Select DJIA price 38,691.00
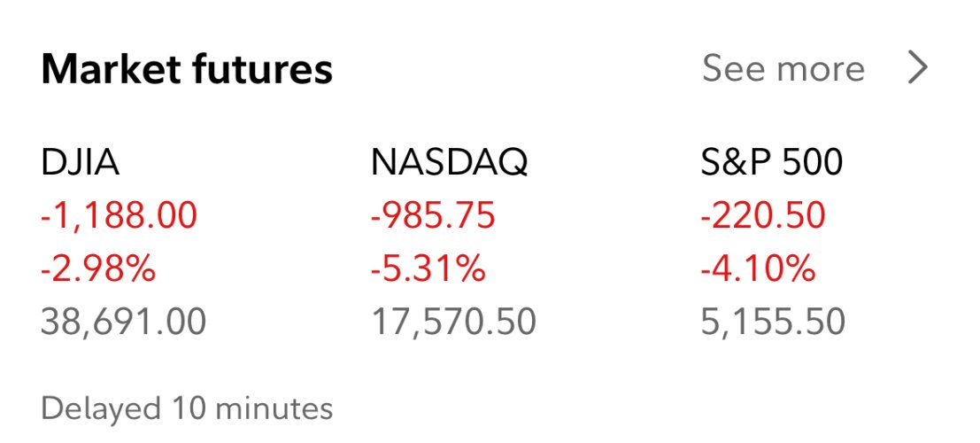Image resolution: width=980 pixels, height=443 pixels. [123, 323]
